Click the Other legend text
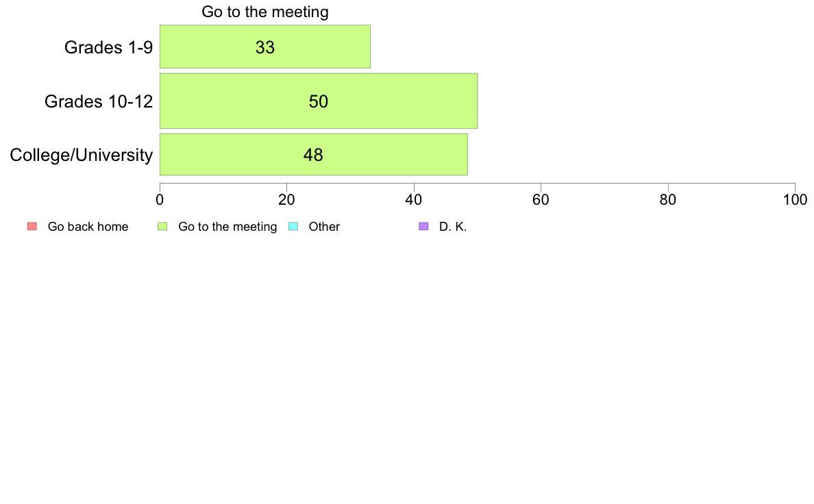Image resolution: width=814 pixels, height=504 pixels. coord(324,227)
